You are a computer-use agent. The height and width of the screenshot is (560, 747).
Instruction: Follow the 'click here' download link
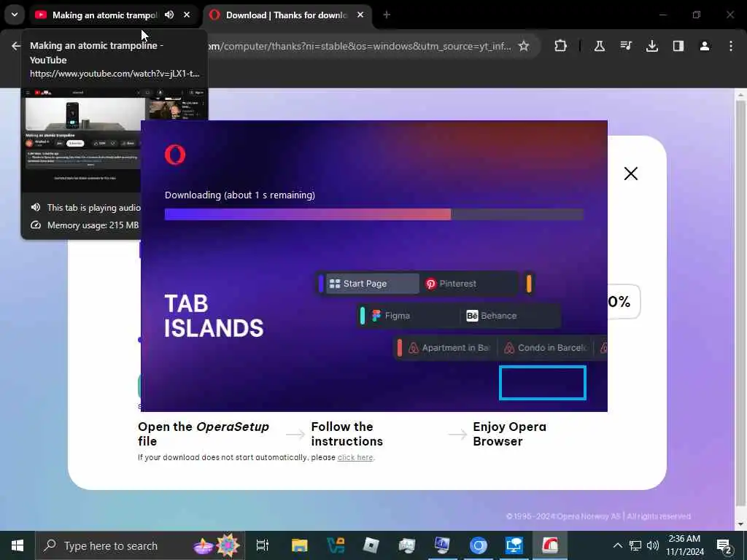(x=355, y=457)
